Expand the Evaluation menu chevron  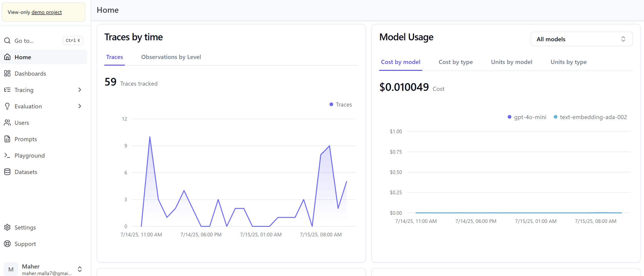79,106
